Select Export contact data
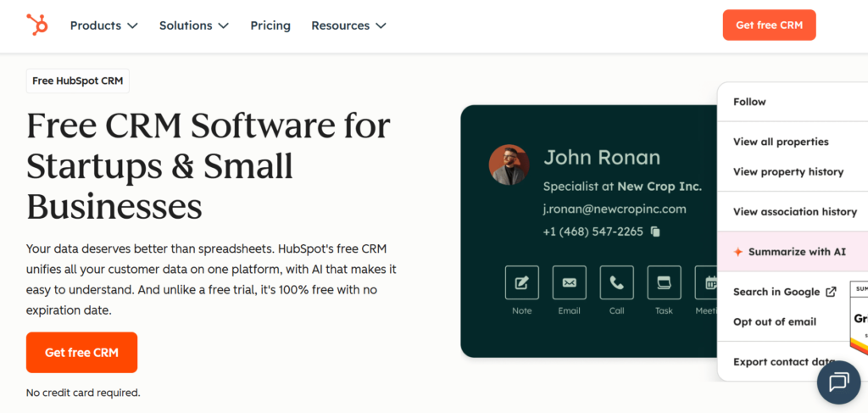Screen dimensions: 868x413 click(784, 361)
